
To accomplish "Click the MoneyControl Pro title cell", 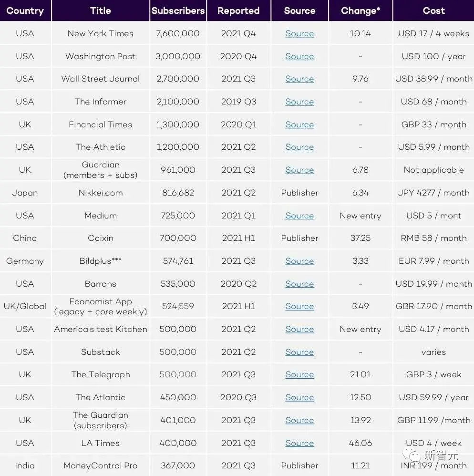I will 100,466.
